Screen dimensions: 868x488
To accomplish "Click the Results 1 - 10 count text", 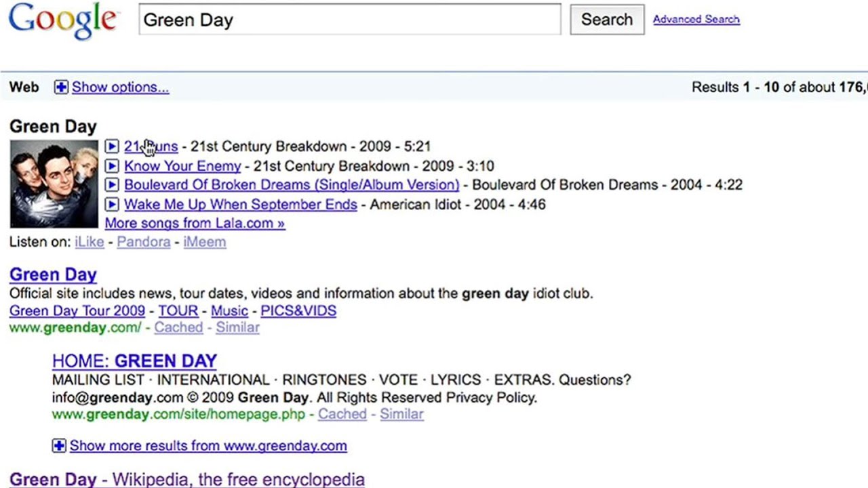I will pos(780,87).
